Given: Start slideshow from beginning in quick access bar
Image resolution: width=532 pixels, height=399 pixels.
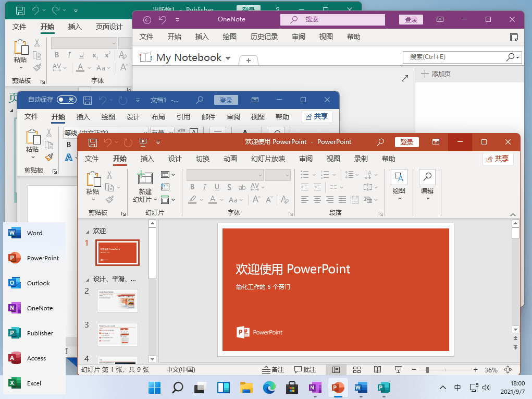Looking at the screenshot, I should pos(143,142).
